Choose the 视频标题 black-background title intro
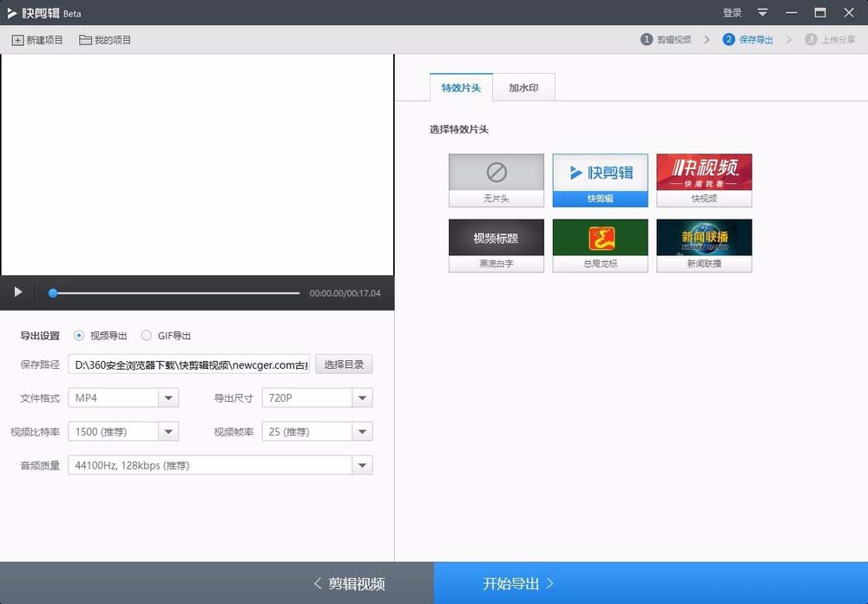This screenshot has width=868, height=604. click(x=496, y=245)
